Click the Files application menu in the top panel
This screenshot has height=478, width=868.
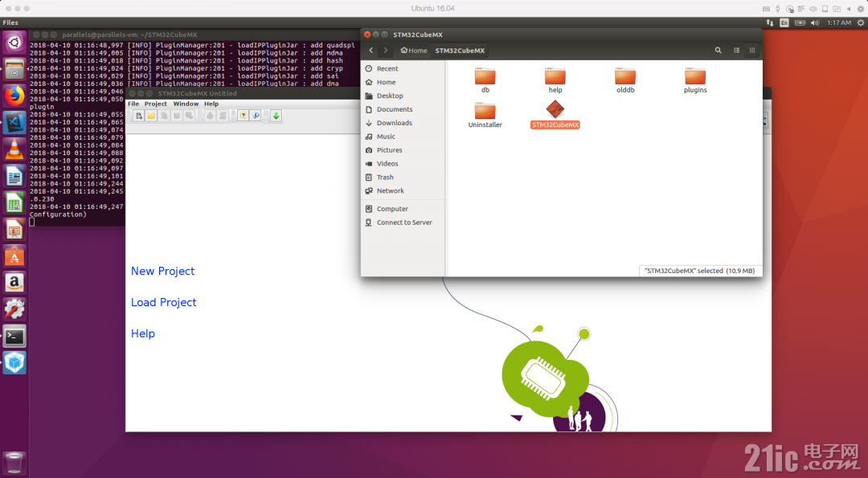(x=10, y=22)
